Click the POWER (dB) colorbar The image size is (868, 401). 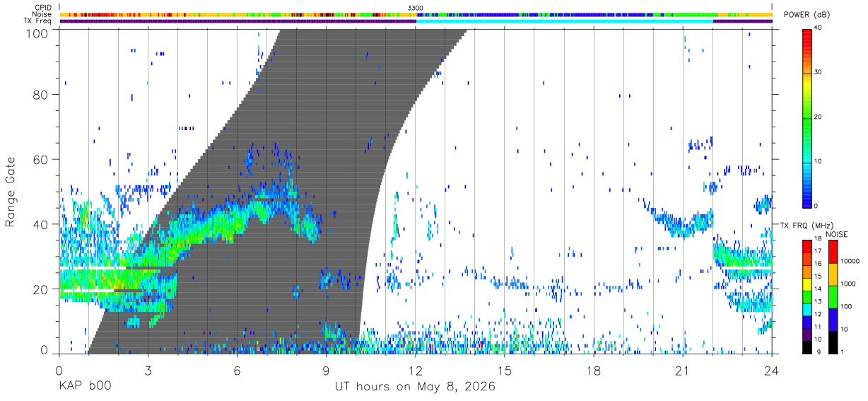[807, 117]
